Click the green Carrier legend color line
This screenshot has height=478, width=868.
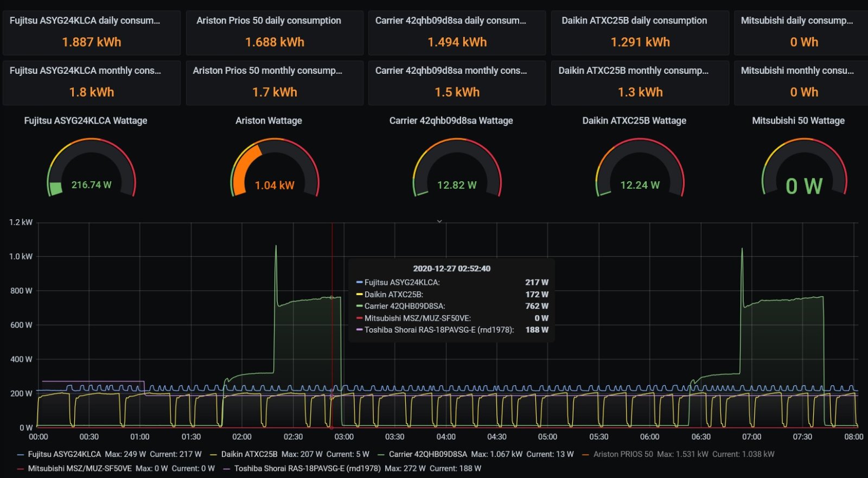pyautogui.click(x=381, y=455)
